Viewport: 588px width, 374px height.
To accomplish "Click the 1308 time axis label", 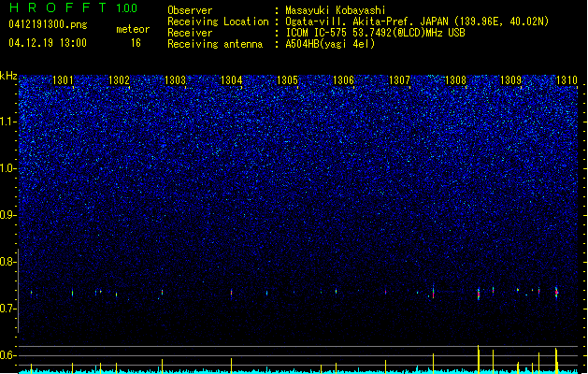I will tap(455, 80).
